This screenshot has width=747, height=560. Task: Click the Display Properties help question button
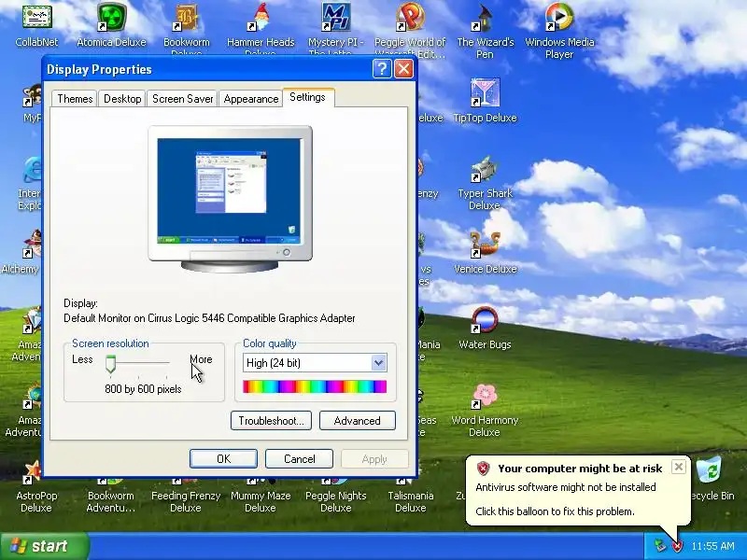point(382,69)
